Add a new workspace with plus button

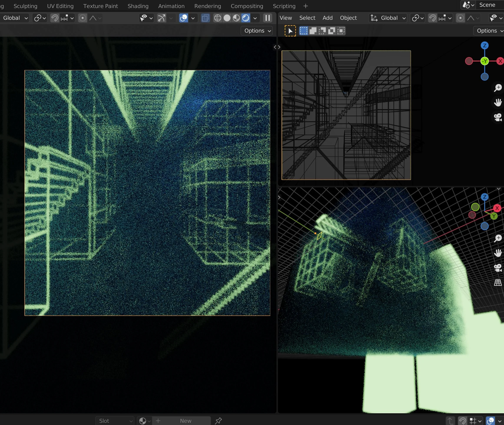pyautogui.click(x=306, y=6)
